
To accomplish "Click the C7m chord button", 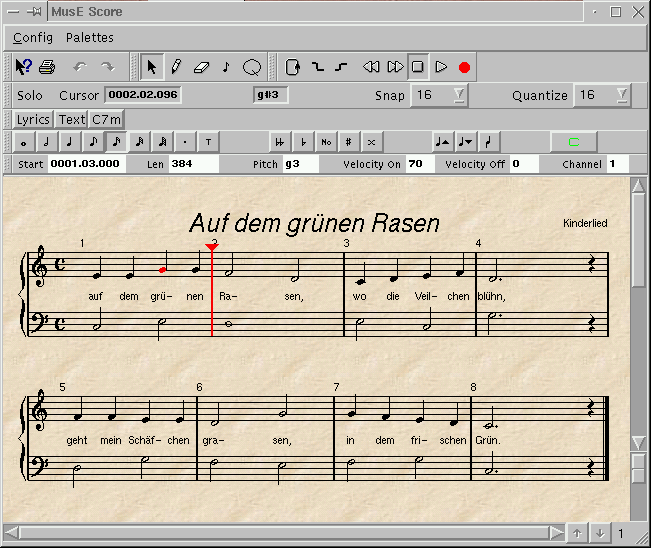I will 107,119.
